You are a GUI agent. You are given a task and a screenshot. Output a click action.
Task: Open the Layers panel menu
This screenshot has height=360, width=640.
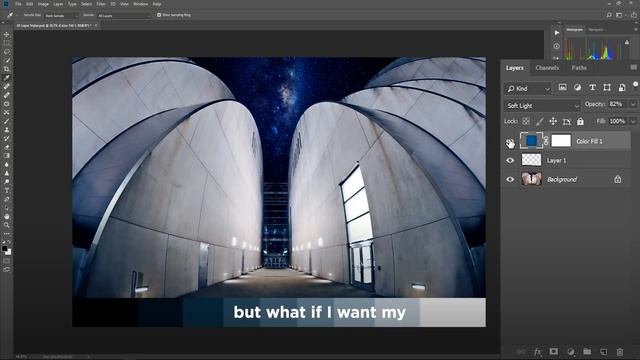point(633,67)
